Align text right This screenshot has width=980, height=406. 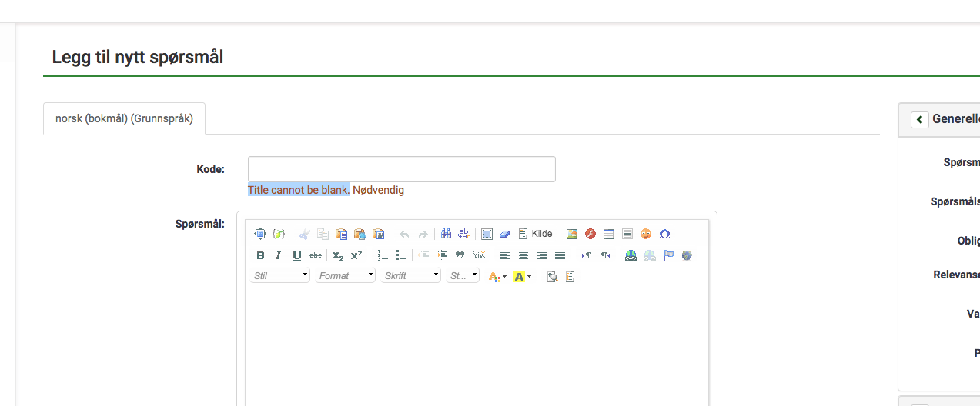(x=542, y=255)
